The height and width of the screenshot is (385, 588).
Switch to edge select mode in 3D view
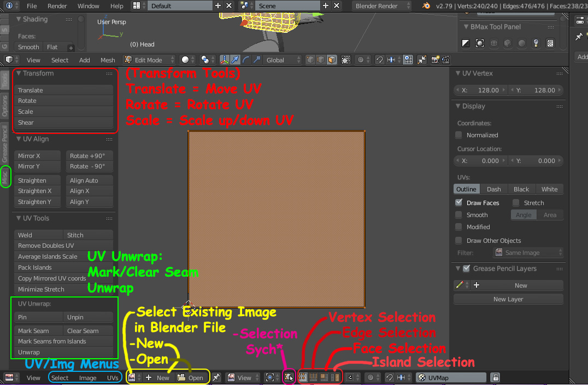(321, 60)
